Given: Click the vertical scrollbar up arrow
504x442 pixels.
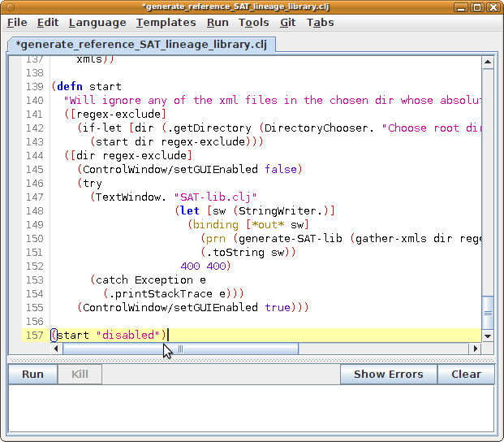Looking at the screenshot, I should (487, 62).
